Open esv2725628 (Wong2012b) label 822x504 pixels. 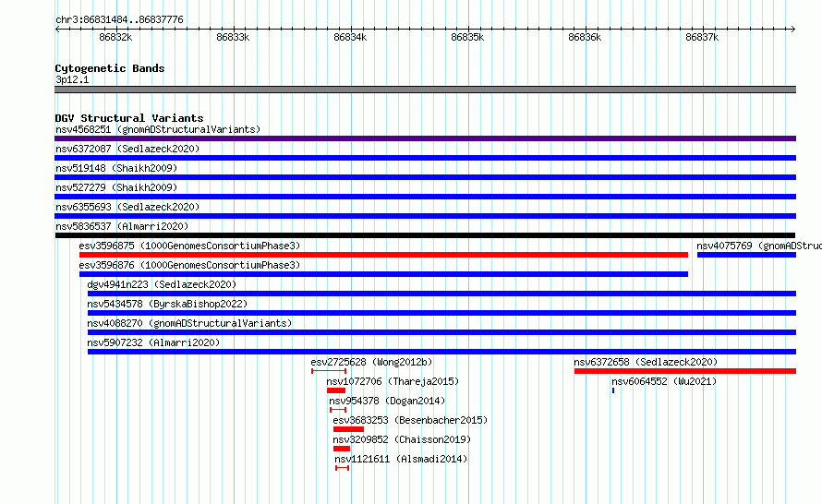[371, 362]
